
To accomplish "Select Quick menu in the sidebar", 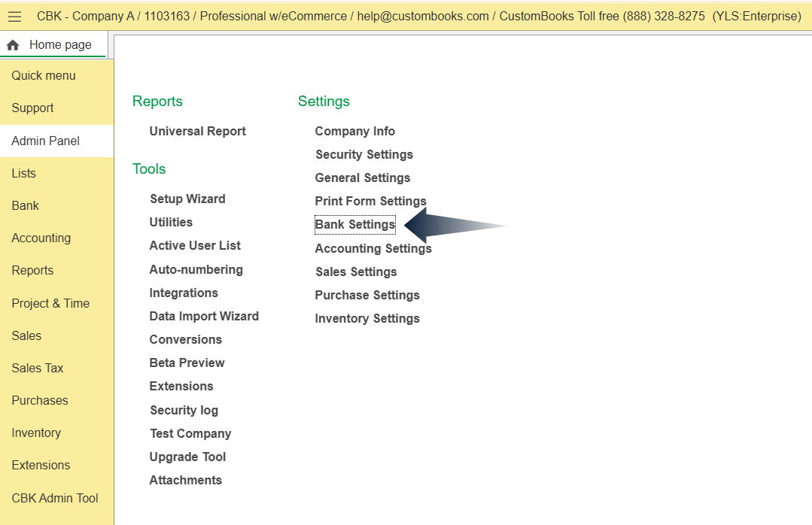I will coord(44,75).
